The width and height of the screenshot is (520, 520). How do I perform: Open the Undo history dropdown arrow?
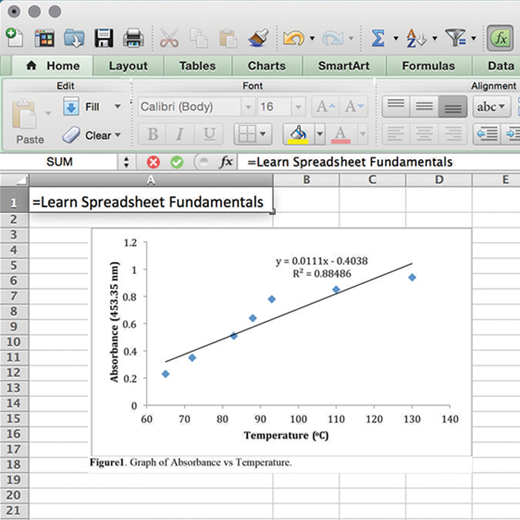(312, 38)
